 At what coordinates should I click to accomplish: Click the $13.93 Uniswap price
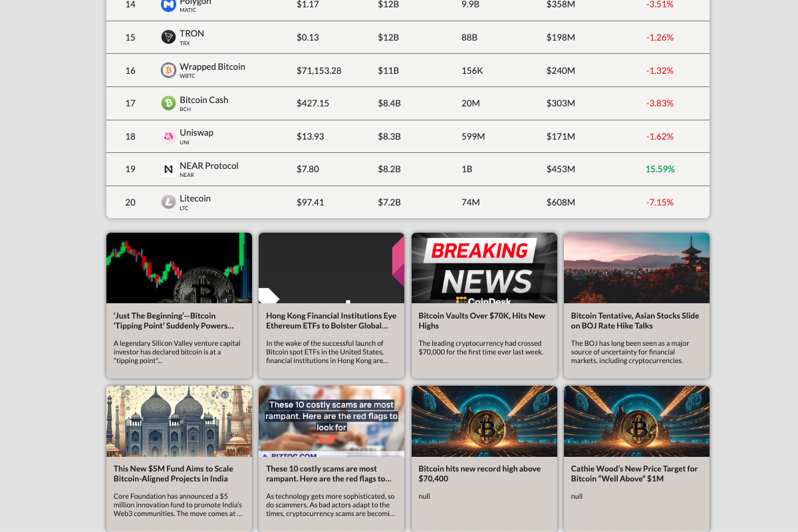311,136
